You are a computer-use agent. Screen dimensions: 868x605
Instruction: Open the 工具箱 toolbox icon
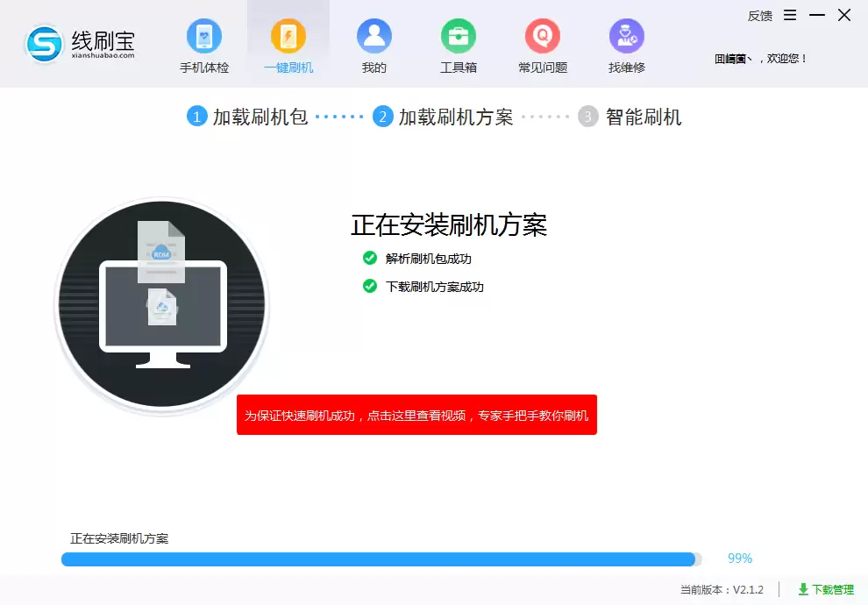pyautogui.click(x=459, y=36)
